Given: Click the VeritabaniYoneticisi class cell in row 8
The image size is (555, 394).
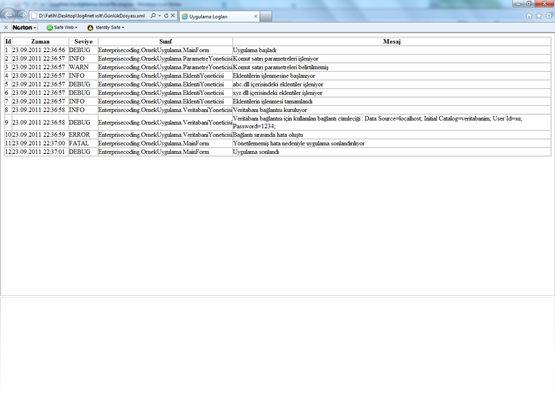Looking at the screenshot, I should [x=165, y=110].
